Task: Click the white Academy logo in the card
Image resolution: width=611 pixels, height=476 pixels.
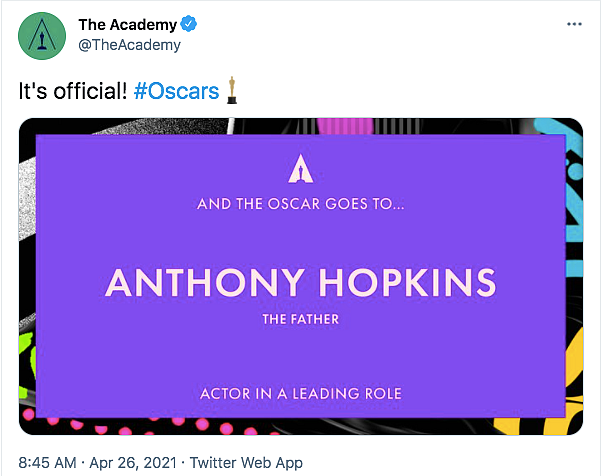Action: point(300,168)
